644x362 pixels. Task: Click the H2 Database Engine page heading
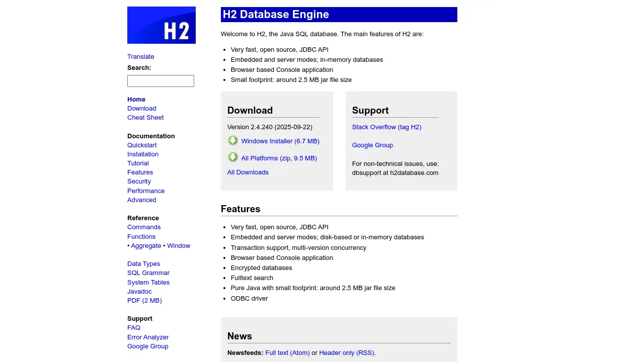click(x=339, y=15)
